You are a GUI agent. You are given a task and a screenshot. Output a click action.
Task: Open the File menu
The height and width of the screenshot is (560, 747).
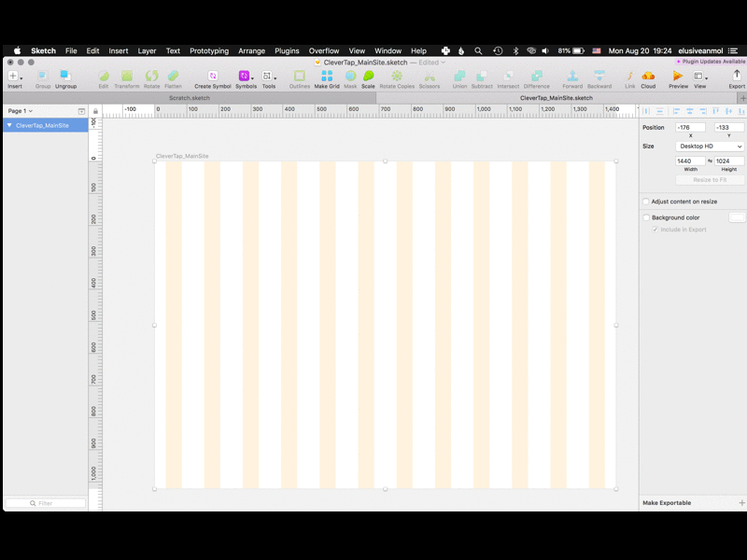[x=71, y=50]
